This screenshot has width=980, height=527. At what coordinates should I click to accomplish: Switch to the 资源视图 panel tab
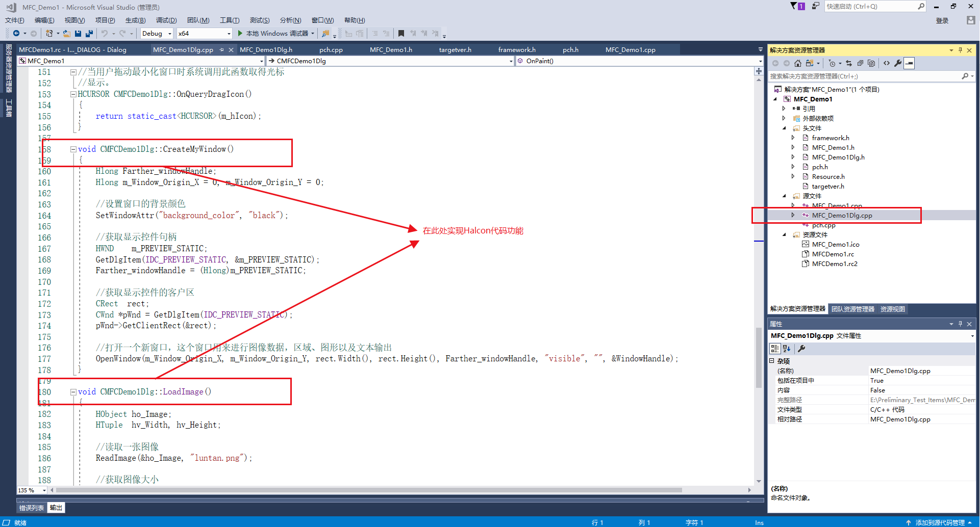pyautogui.click(x=893, y=309)
